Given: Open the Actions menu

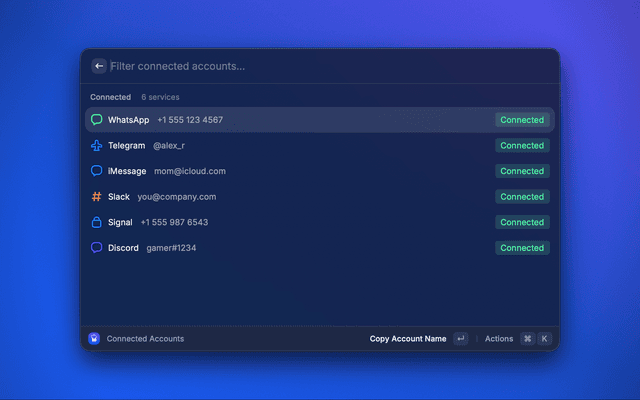Looking at the screenshot, I should (x=499, y=339).
